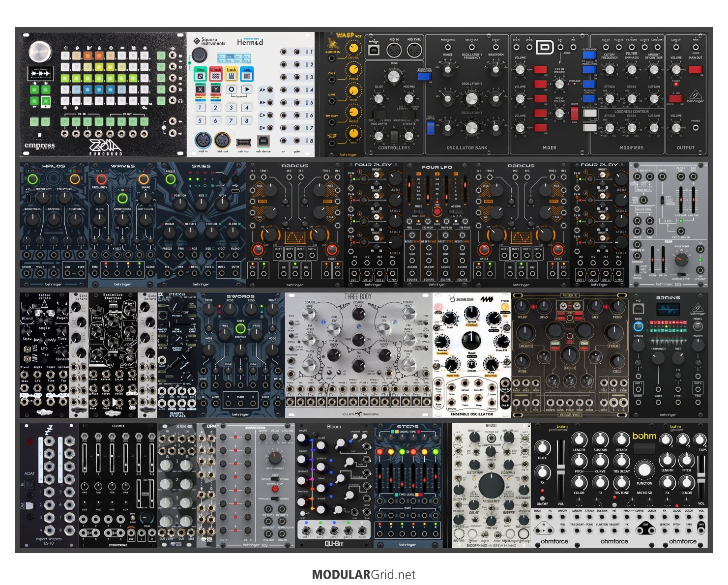This screenshot has width=728, height=585.
Task: Click the Noise Volume knob in Mixer
Action: [x=559, y=114]
